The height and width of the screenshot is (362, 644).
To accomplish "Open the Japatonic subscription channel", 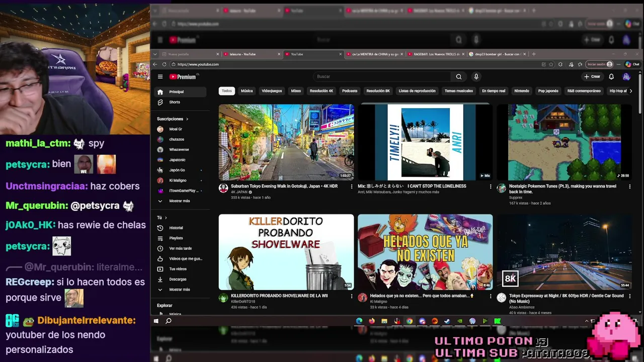I will tap(181, 160).
